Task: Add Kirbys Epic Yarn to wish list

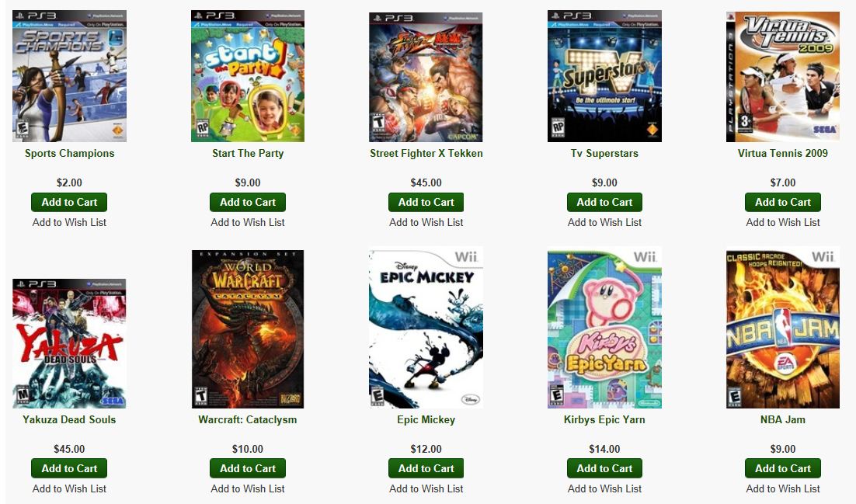Action: (604, 488)
